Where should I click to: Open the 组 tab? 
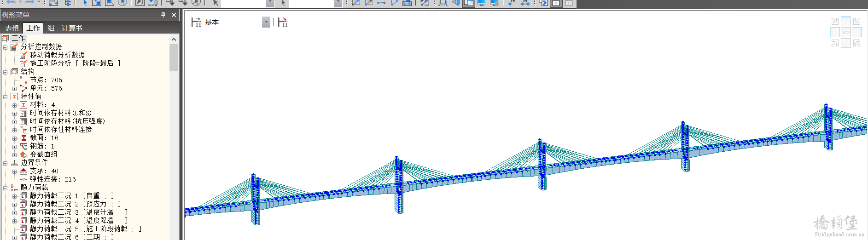click(51, 28)
